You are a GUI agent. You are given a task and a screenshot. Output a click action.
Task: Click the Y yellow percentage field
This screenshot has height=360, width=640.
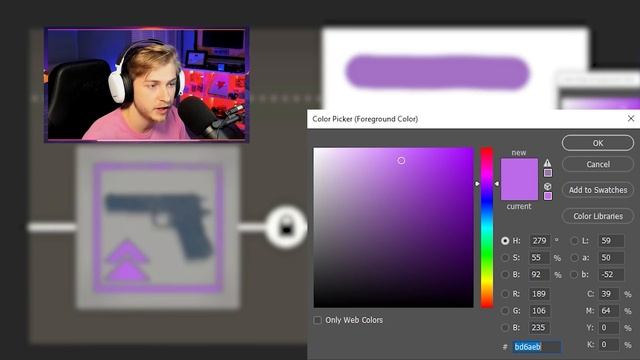pyautogui.click(x=609, y=327)
